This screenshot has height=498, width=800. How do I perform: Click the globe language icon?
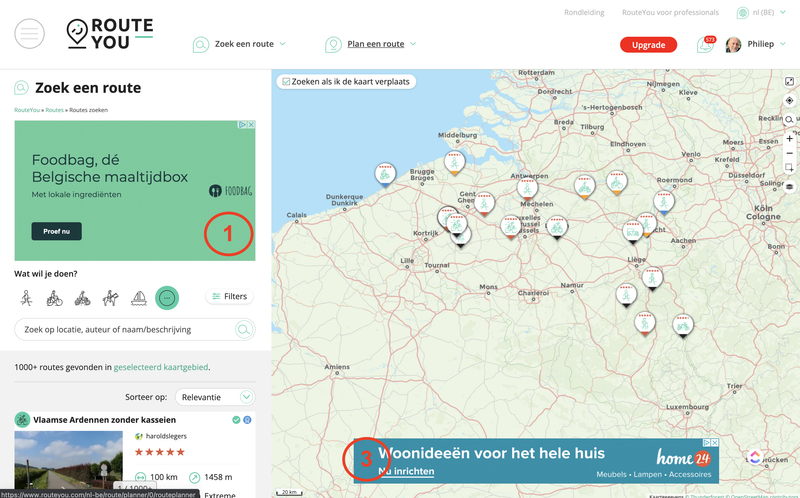click(742, 13)
